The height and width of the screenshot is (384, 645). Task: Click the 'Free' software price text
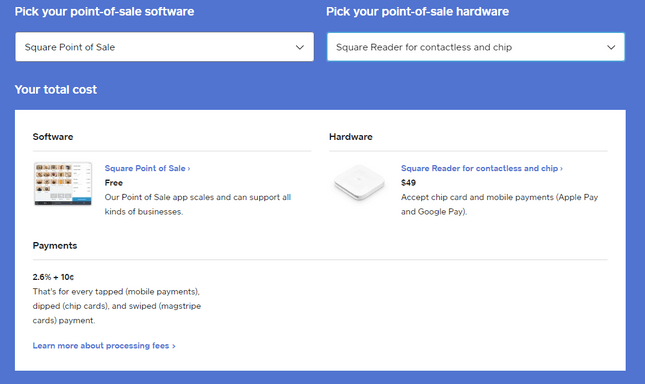(114, 183)
